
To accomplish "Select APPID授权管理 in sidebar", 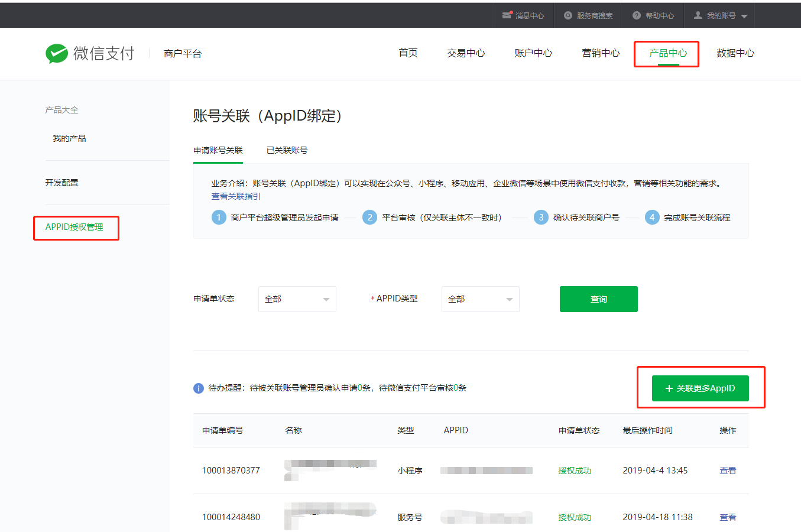I will [x=74, y=227].
